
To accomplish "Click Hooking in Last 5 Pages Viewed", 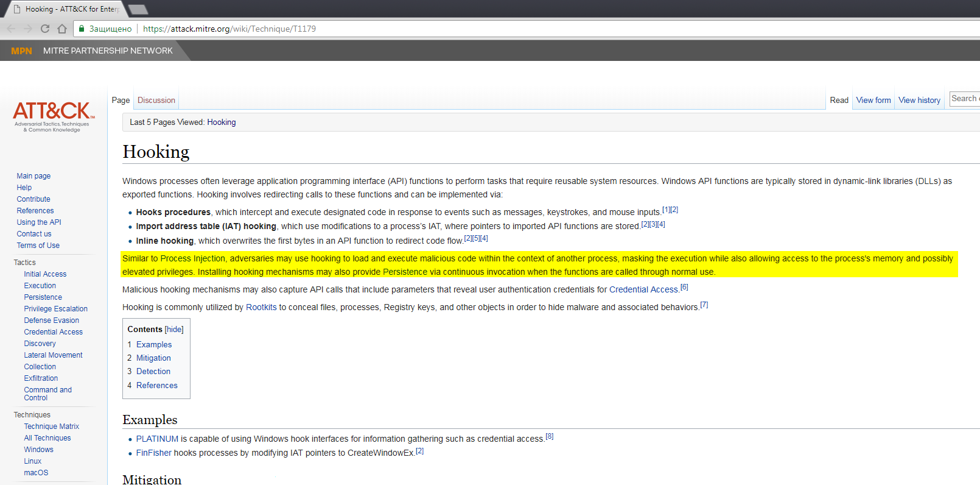I will point(222,122).
